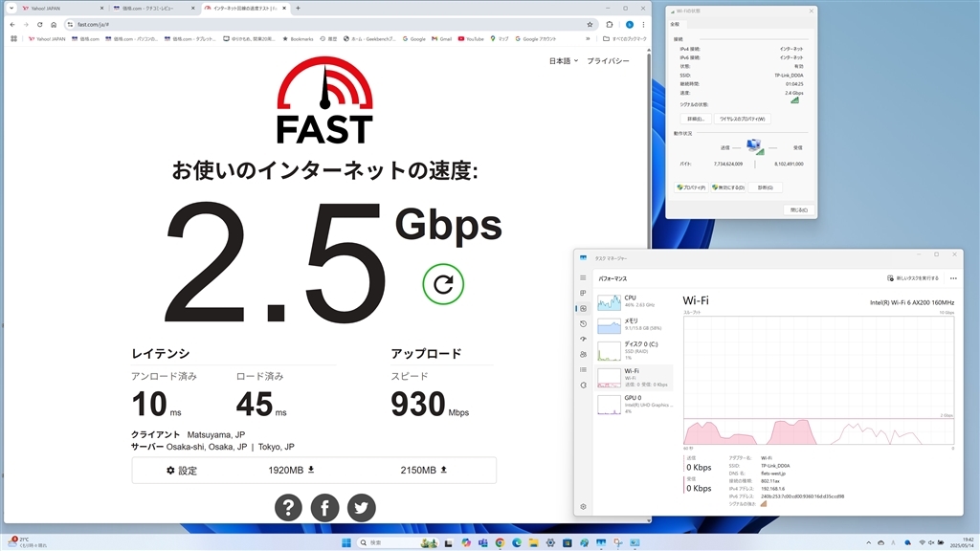Select Wi-Fi item in performance list

pos(635,377)
